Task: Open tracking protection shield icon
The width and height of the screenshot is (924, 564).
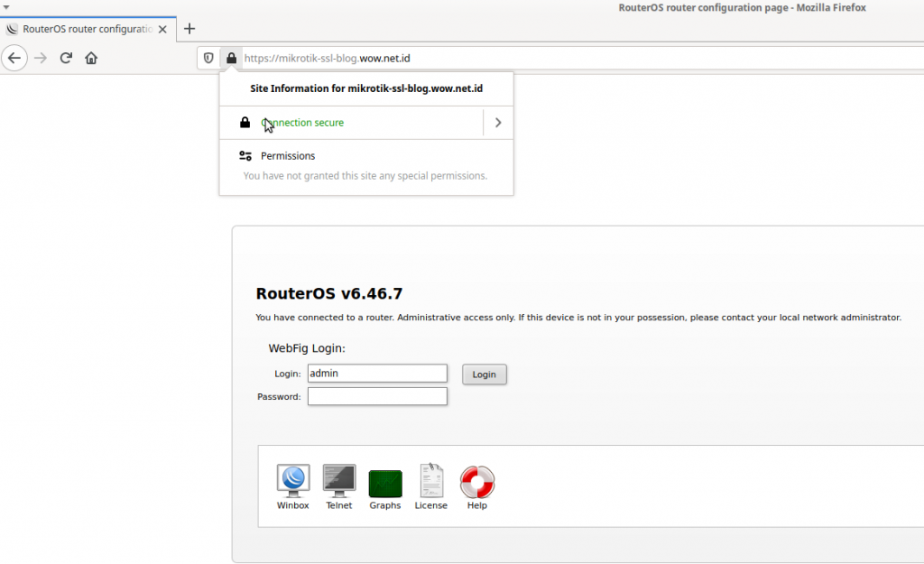Action: 208,58
